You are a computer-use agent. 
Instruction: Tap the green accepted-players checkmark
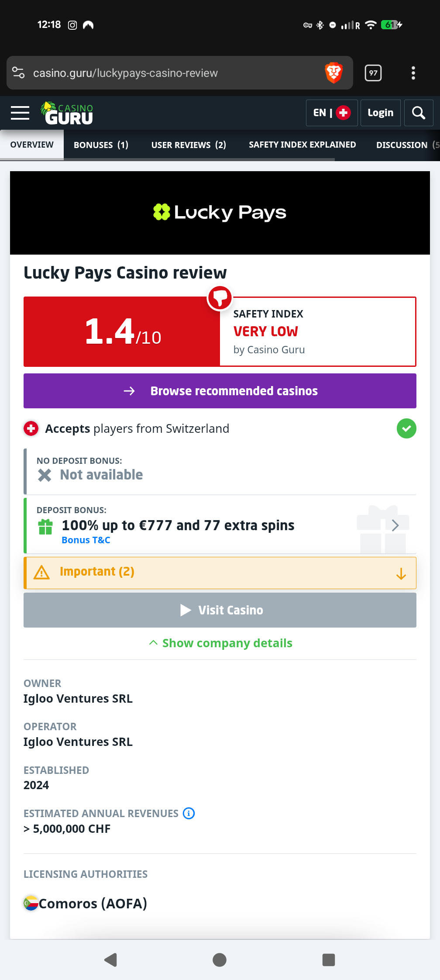(x=406, y=428)
